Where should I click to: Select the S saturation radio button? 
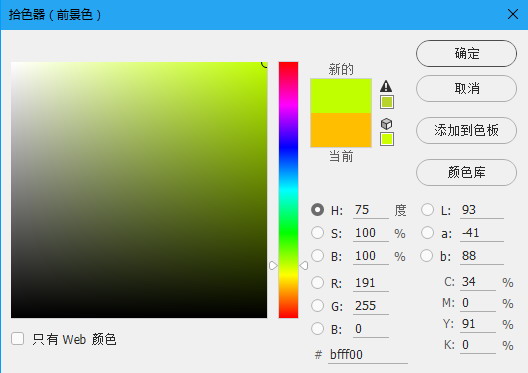318,233
